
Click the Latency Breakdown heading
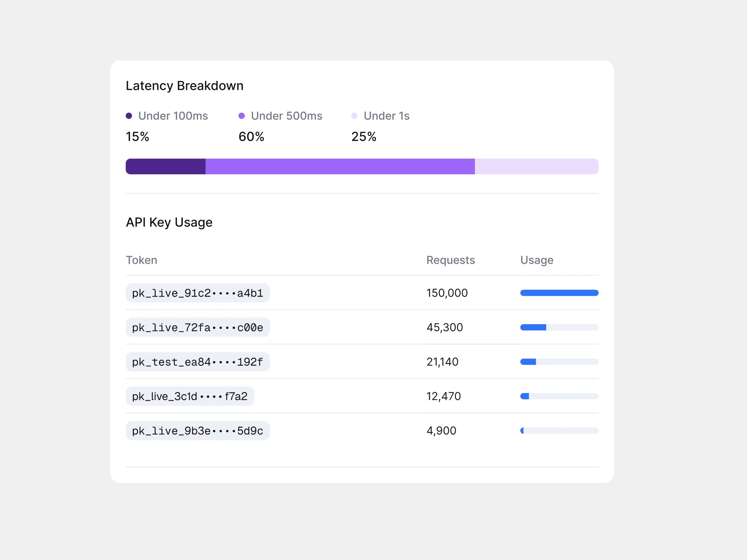tap(185, 86)
